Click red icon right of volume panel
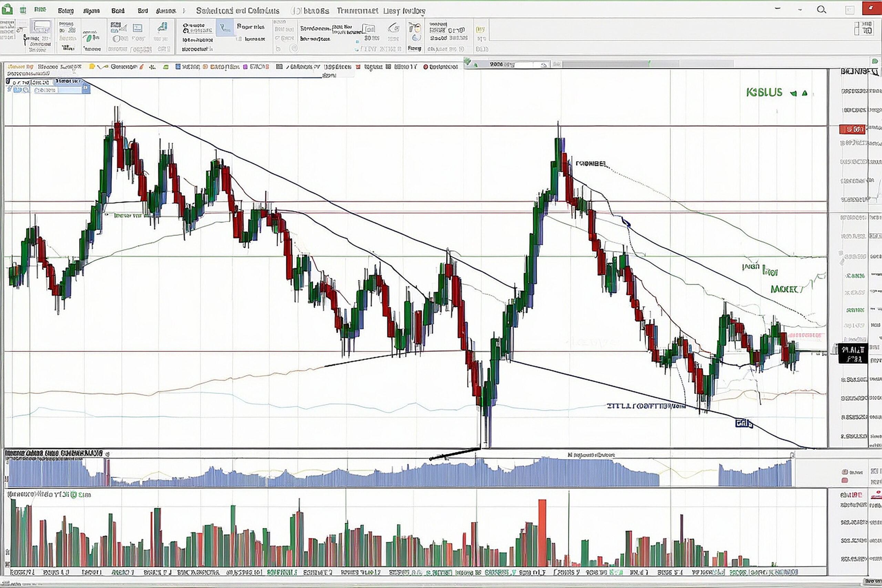 (x=876, y=494)
